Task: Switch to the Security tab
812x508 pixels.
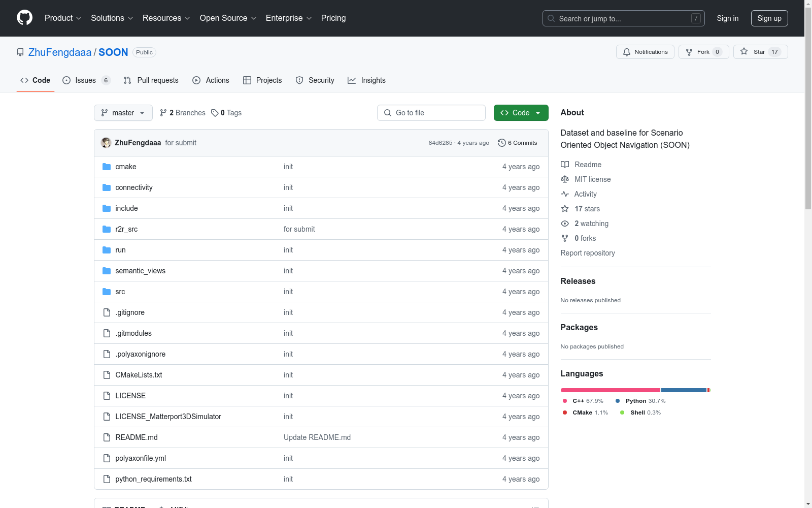Action: pos(315,80)
